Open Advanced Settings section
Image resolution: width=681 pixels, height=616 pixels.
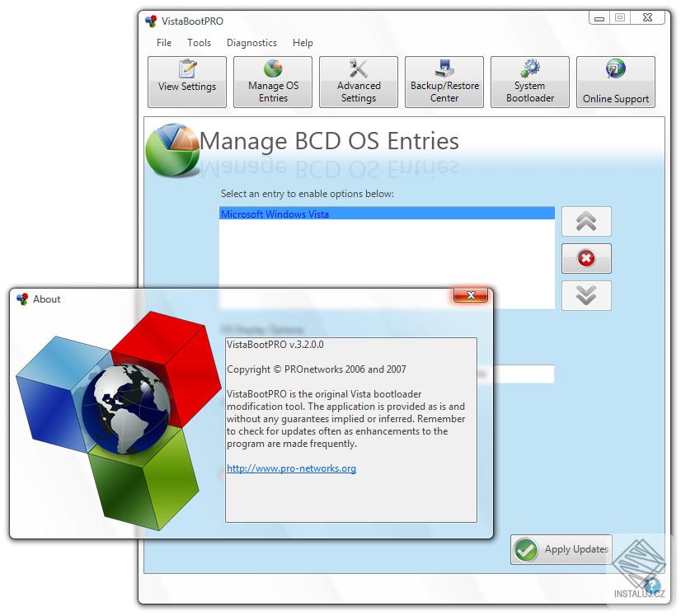coord(359,82)
